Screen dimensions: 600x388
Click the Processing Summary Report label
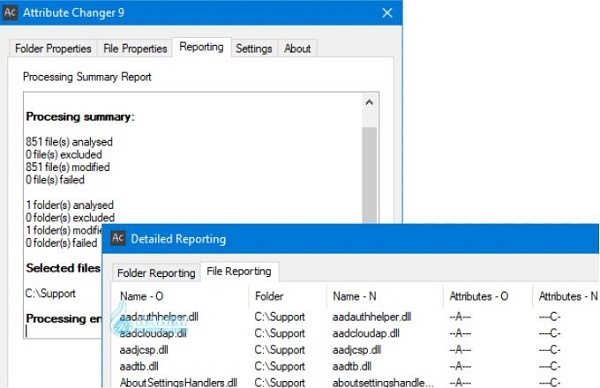click(x=87, y=77)
